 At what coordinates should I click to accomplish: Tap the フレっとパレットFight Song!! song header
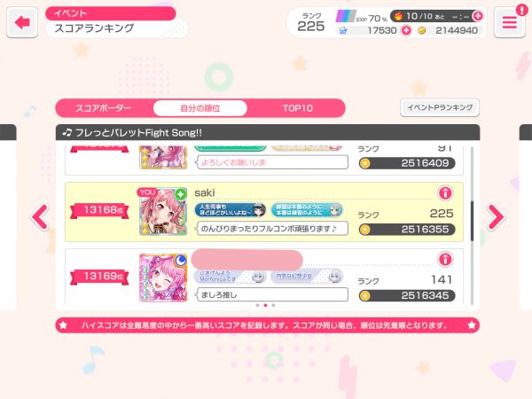point(268,132)
